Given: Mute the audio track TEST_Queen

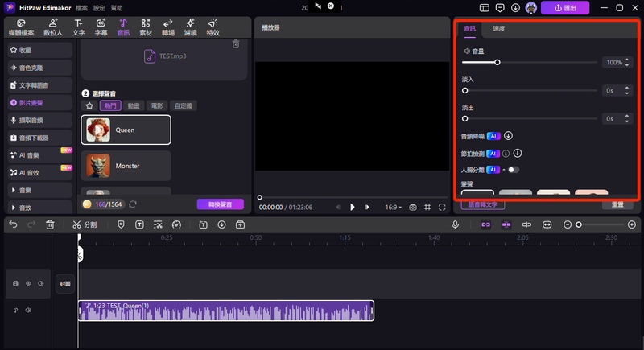Looking at the screenshot, I should pos(28,311).
